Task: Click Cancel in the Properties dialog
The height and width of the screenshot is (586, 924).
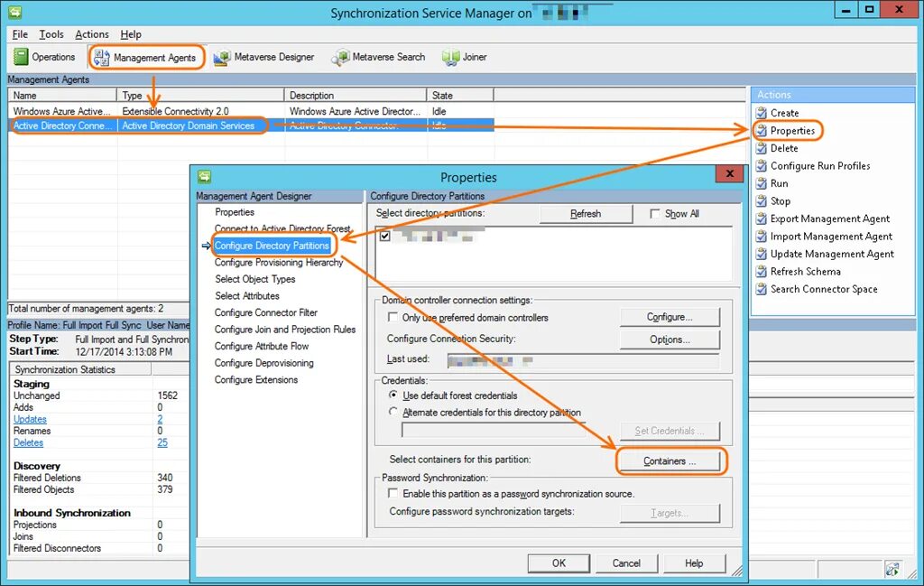Action: pyautogui.click(x=626, y=563)
